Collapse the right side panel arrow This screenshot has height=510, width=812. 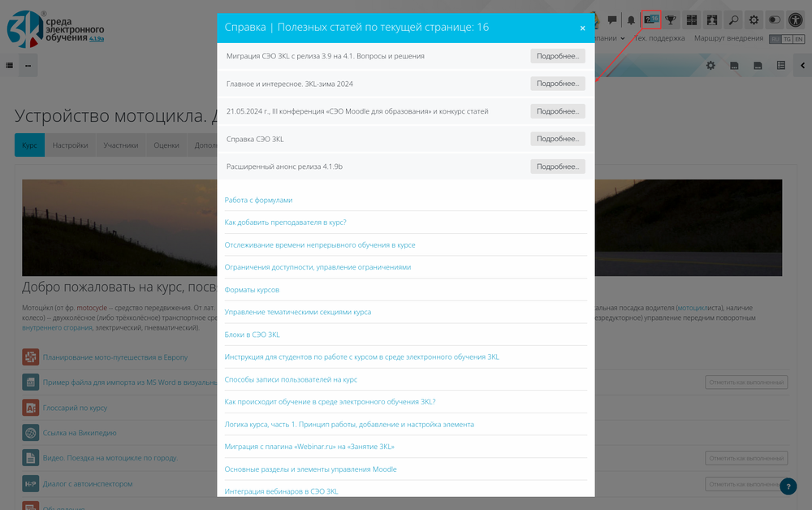click(x=803, y=66)
